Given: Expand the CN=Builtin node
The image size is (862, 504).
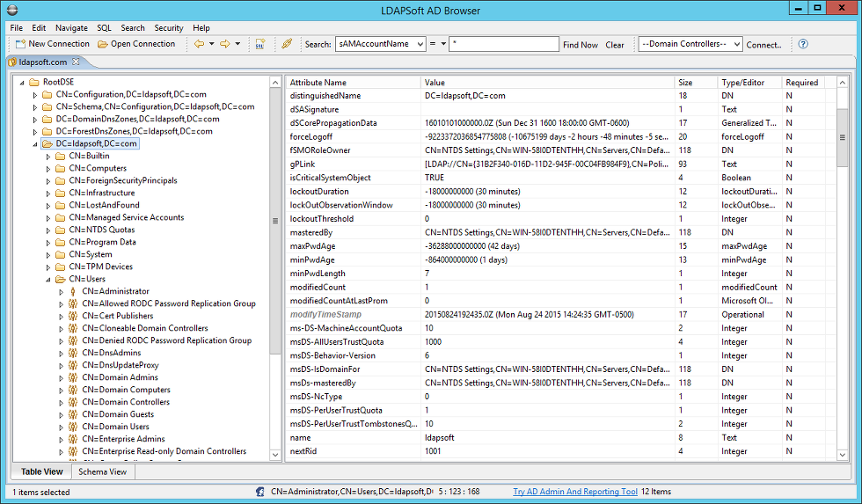Looking at the screenshot, I should click(48, 157).
